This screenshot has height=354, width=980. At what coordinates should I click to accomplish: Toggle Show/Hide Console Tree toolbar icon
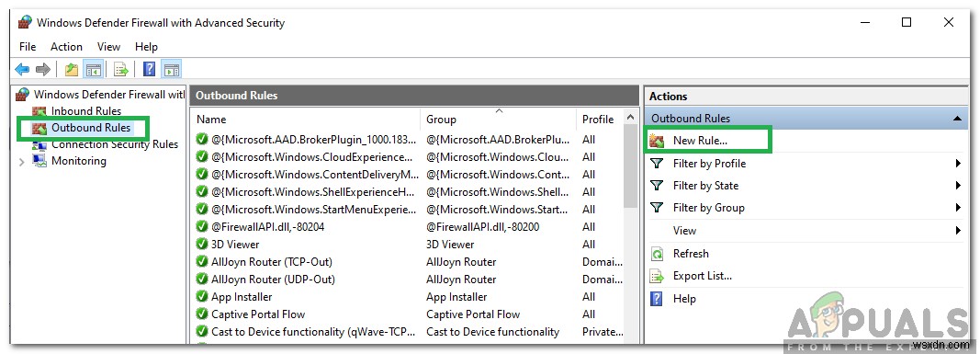click(94, 70)
